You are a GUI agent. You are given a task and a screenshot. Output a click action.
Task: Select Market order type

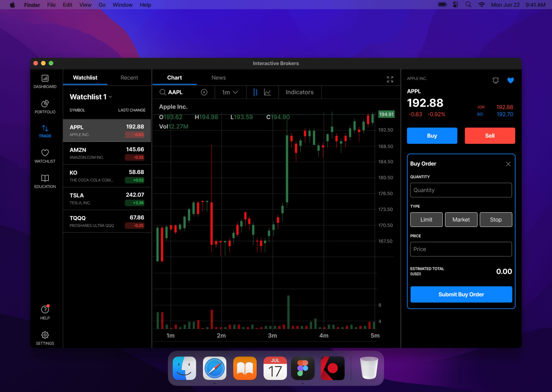click(461, 219)
